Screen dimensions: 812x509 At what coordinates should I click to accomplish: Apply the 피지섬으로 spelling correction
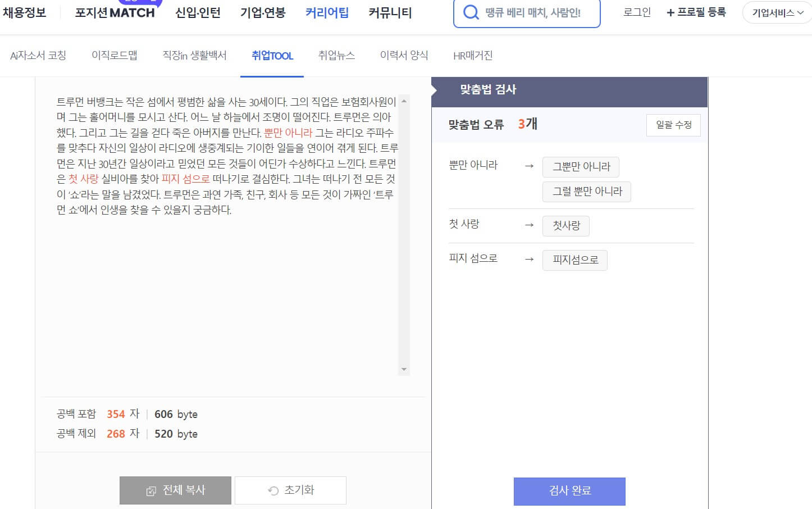[574, 260]
